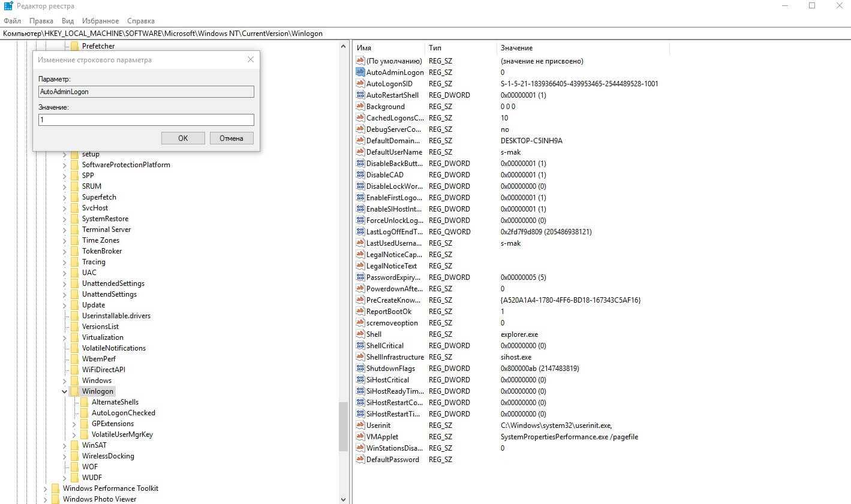851x504 pixels.
Task: Click the Значение input field in dialog
Action: 146,120
